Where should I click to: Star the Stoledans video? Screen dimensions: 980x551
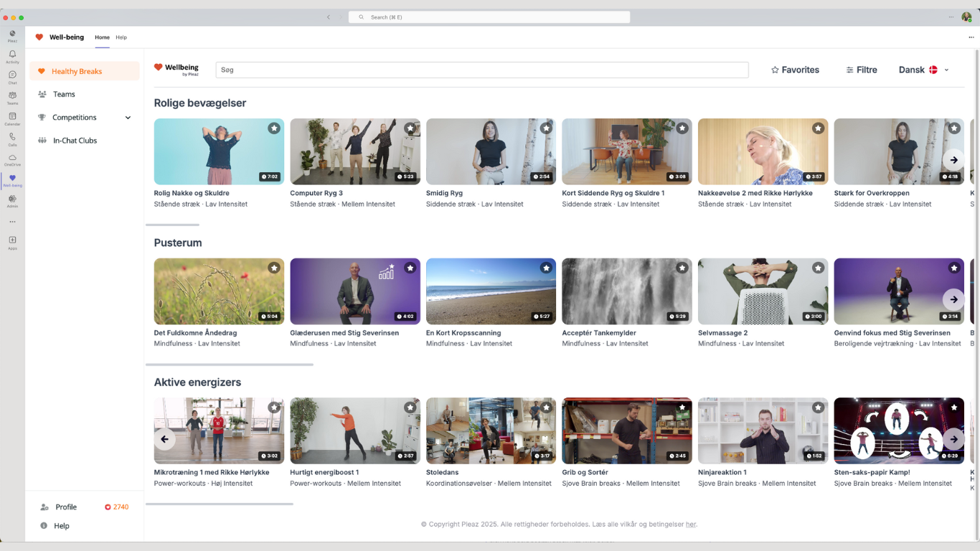(x=546, y=408)
